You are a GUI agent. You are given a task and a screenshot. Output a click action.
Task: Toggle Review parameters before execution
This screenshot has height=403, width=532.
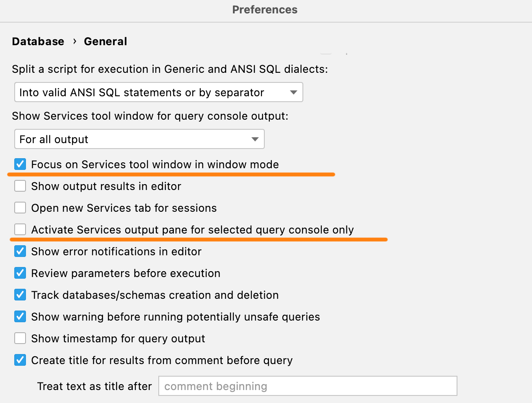[x=20, y=273]
